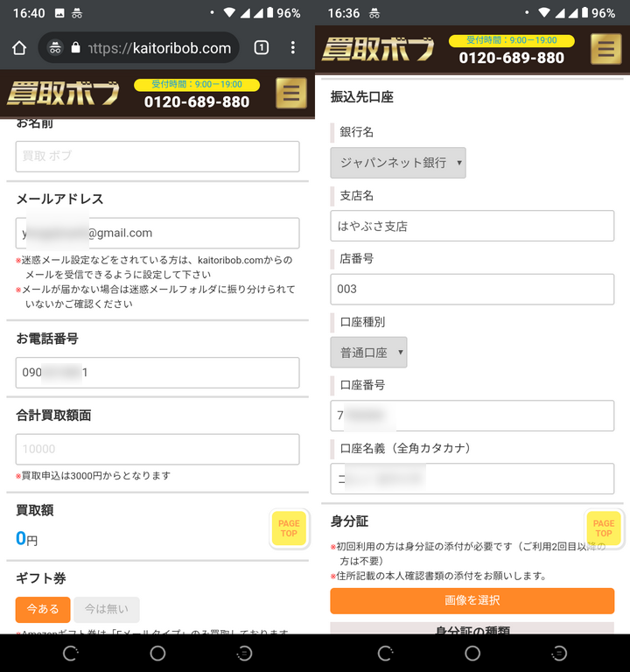Open the gold hamburger menu on left screen

click(291, 93)
